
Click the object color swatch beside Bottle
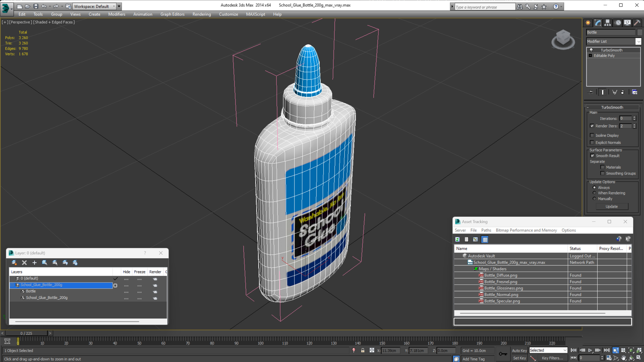[639, 32]
